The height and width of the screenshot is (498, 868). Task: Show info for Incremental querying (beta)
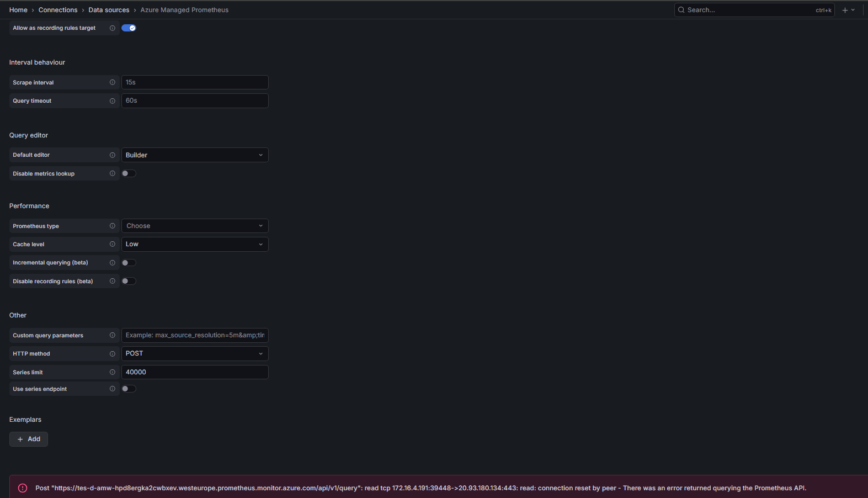pyautogui.click(x=113, y=263)
